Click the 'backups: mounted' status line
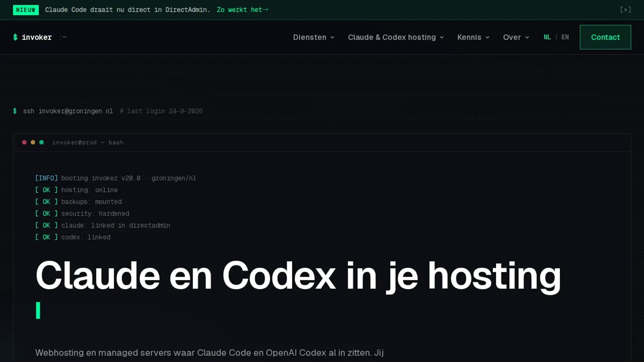 [78, 202]
